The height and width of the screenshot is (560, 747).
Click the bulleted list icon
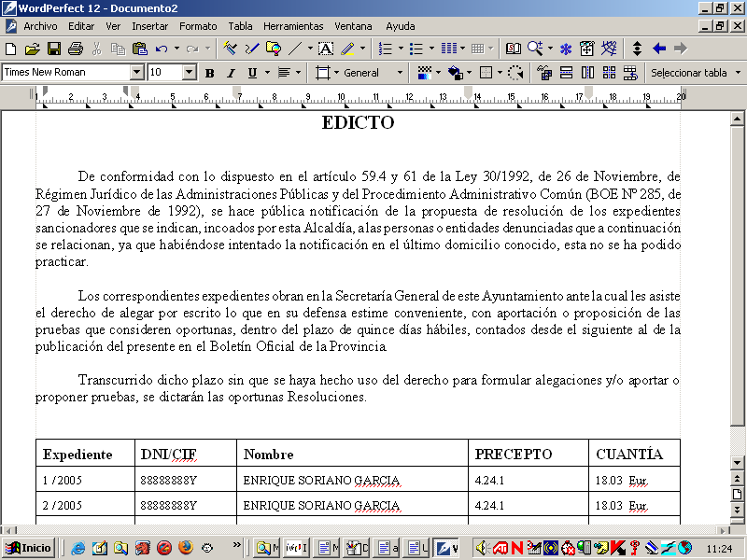click(417, 49)
